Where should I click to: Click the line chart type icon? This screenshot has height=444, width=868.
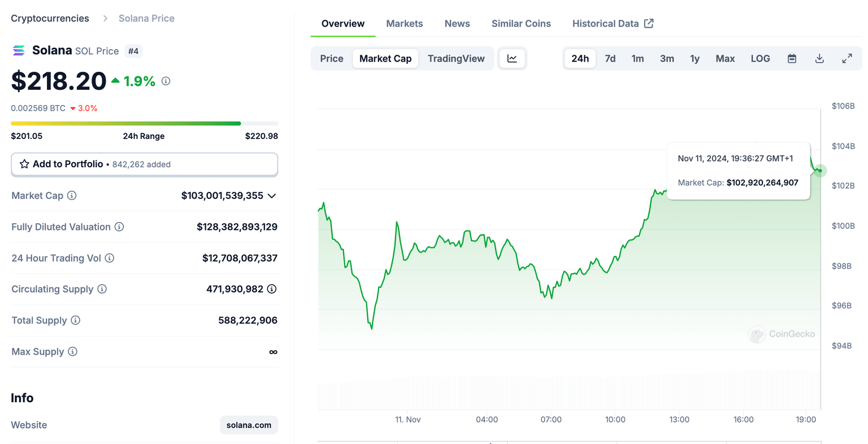(512, 59)
